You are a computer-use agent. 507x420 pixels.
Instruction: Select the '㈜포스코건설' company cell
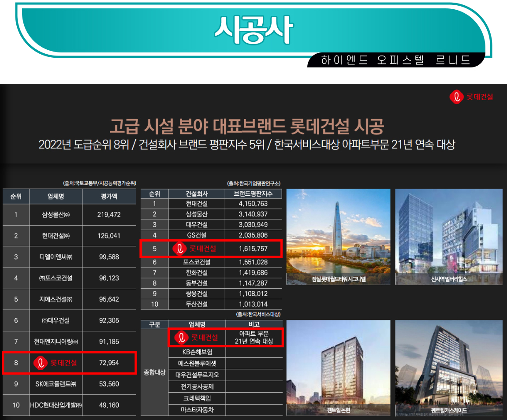[x=56, y=278]
